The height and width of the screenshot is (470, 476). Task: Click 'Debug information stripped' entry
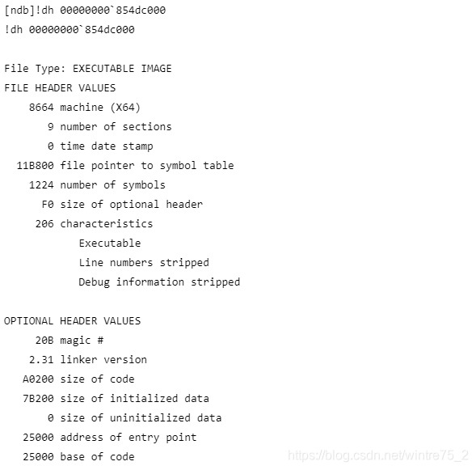(x=159, y=282)
